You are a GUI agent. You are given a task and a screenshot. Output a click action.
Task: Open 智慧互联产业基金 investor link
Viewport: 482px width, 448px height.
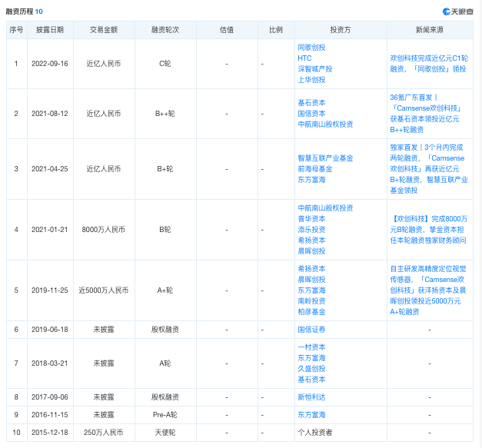(325, 158)
